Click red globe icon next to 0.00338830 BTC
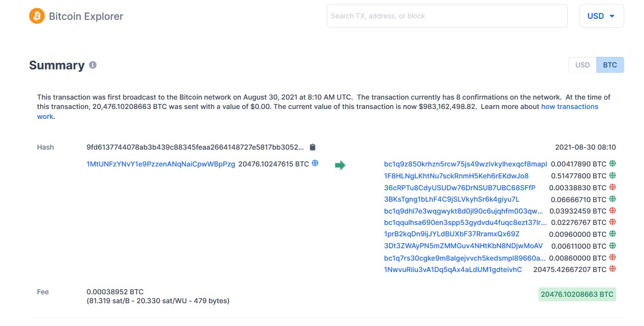Viewport: 644px width, 326px height. point(612,187)
